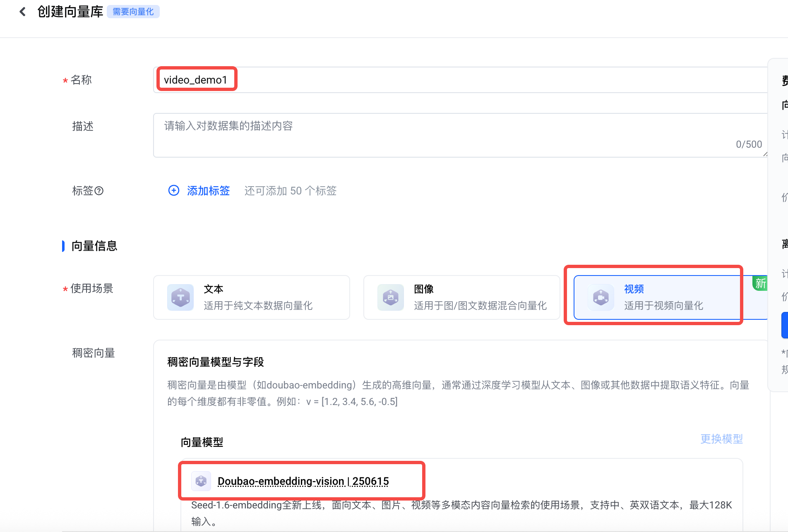Viewport: 788px width, 532px height.
Task: Click the 使用场景 field label
Action: [92, 288]
